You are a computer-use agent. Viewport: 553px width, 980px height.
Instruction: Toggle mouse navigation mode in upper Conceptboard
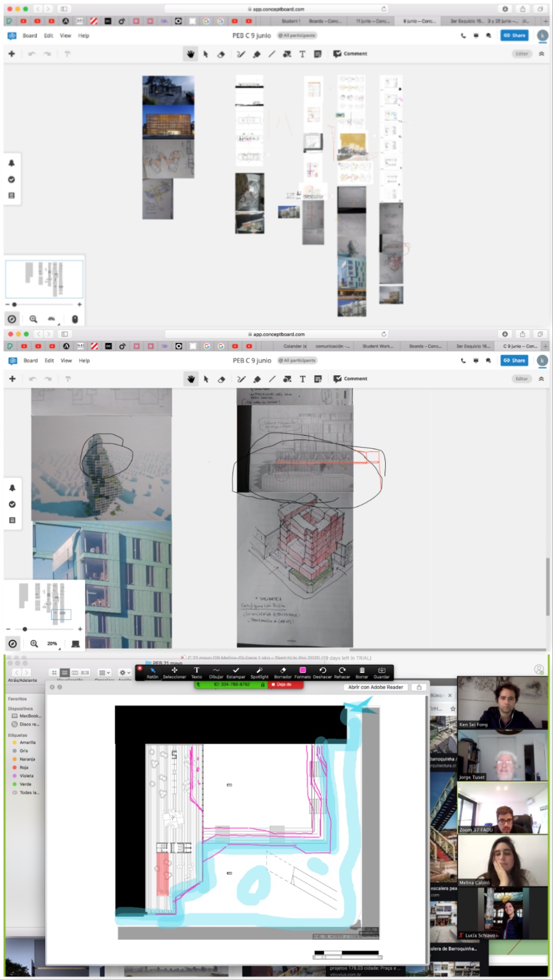[75, 319]
